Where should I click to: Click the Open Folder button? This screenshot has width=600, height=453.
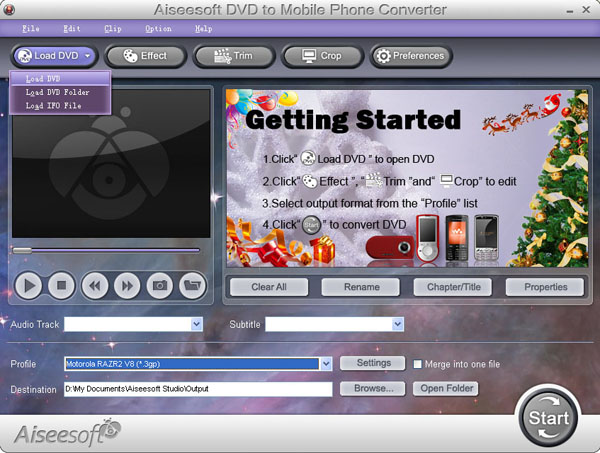(446, 389)
